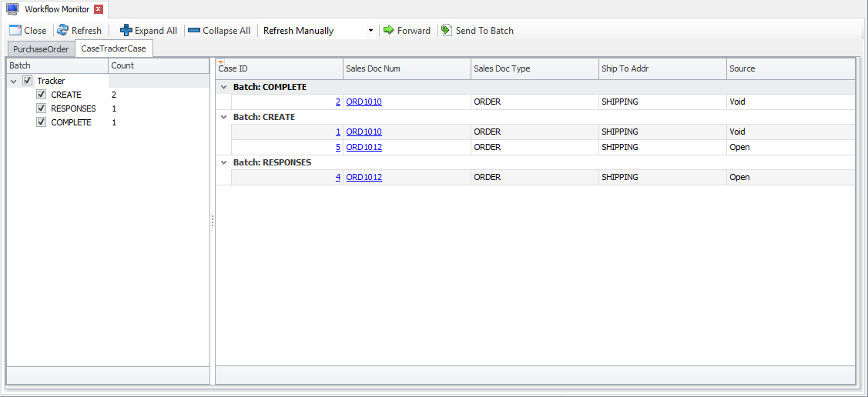868x397 pixels.
Task: Uncheck the COMPLETE batch checkbox
Action: (42, 122)
